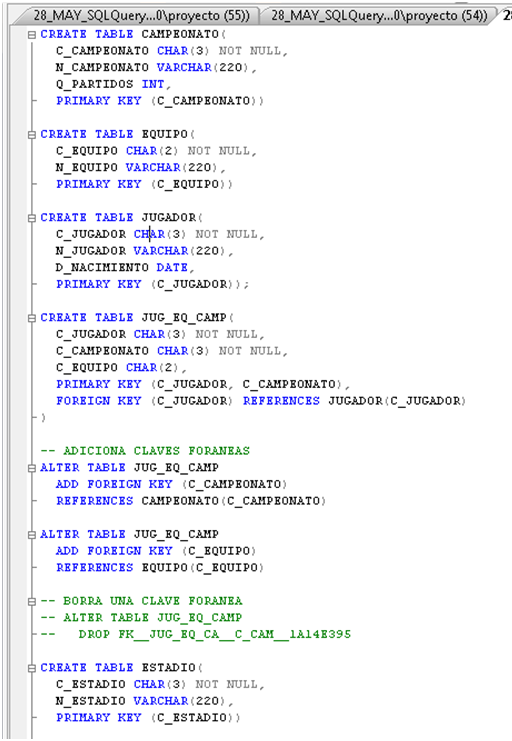Switch to the proyecto (54) query tab
This screenshot has width=512, height=741.
[378, 16]
